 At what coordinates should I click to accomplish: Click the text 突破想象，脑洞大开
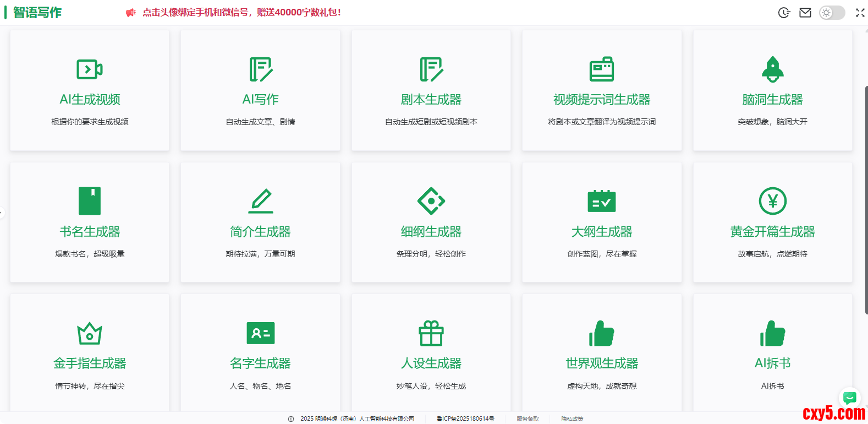(x=773, y=122)
